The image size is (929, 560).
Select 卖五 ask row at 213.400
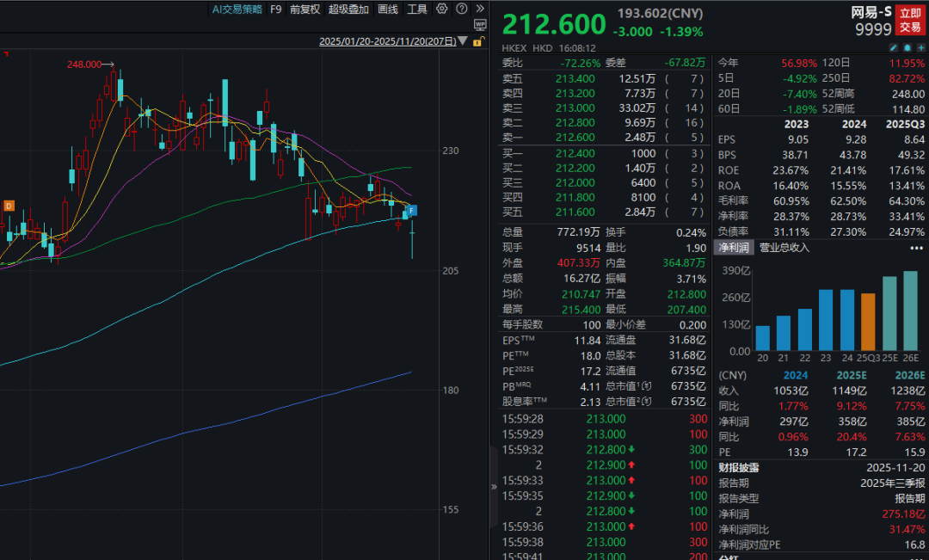coord(604,79)
